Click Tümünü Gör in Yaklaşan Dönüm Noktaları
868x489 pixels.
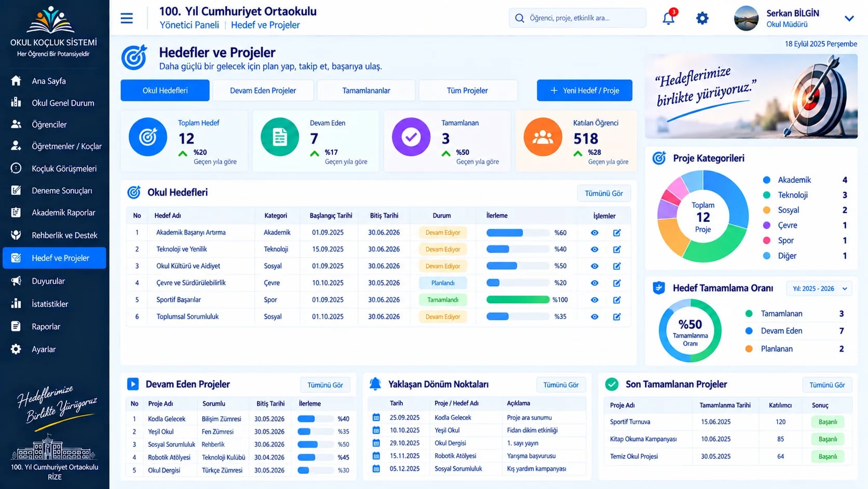tap(561, 385)
